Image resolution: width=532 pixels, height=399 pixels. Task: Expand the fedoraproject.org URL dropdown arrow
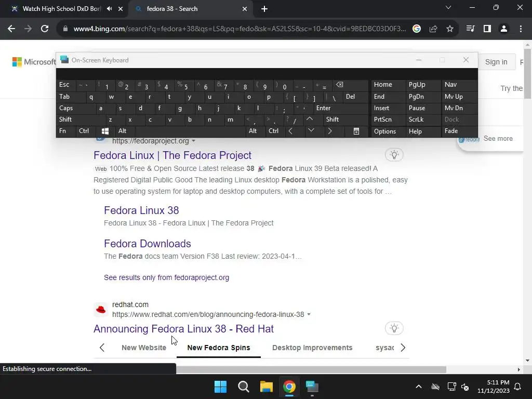[194, 141]
